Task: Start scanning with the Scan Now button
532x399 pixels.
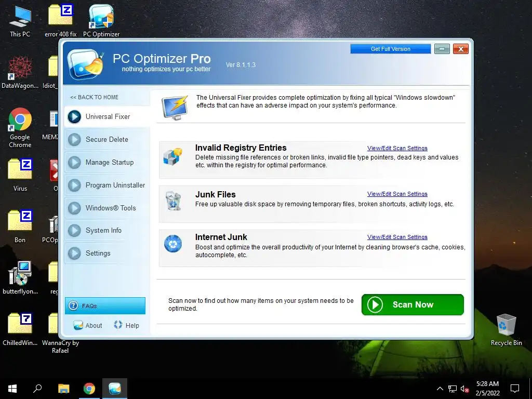Action: tap(413, 304)
